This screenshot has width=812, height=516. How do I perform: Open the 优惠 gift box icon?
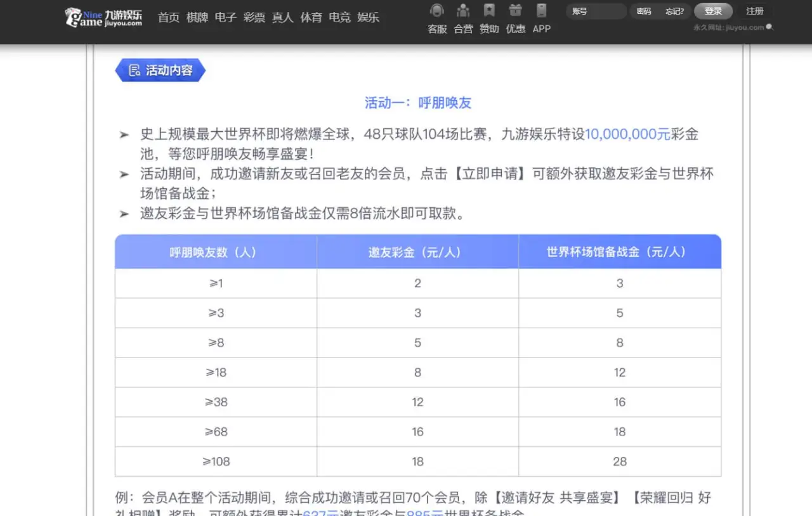pos(515,11)
